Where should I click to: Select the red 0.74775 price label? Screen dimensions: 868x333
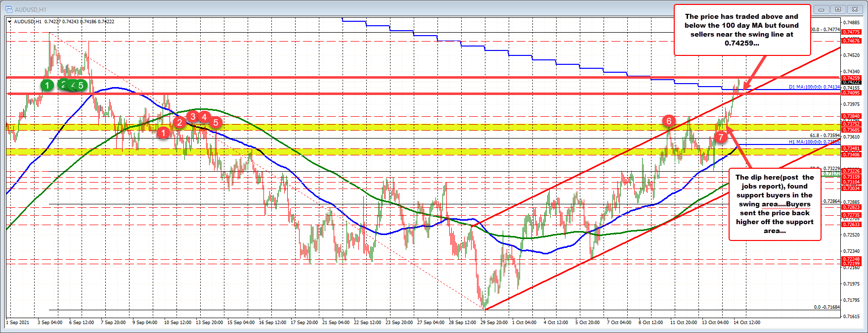851,32
